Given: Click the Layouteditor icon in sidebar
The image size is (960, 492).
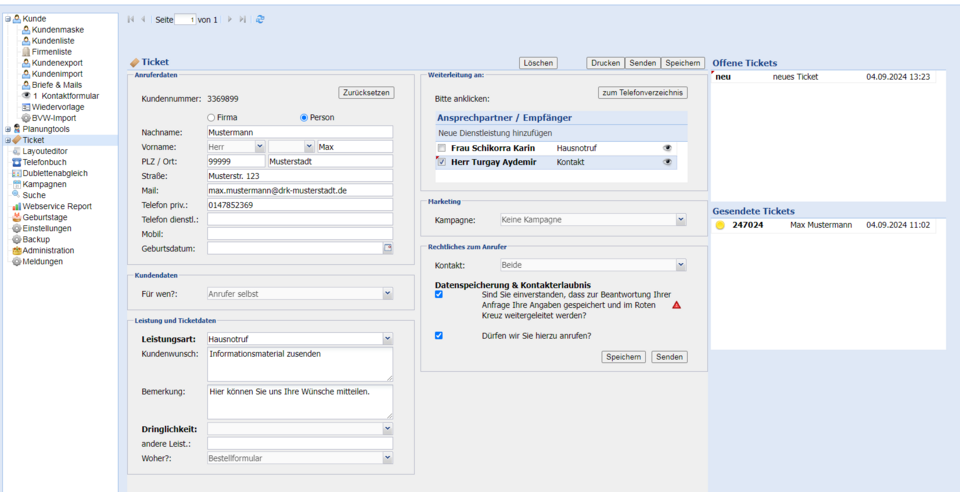Looking at the screenshot, I should click(17, 151).
